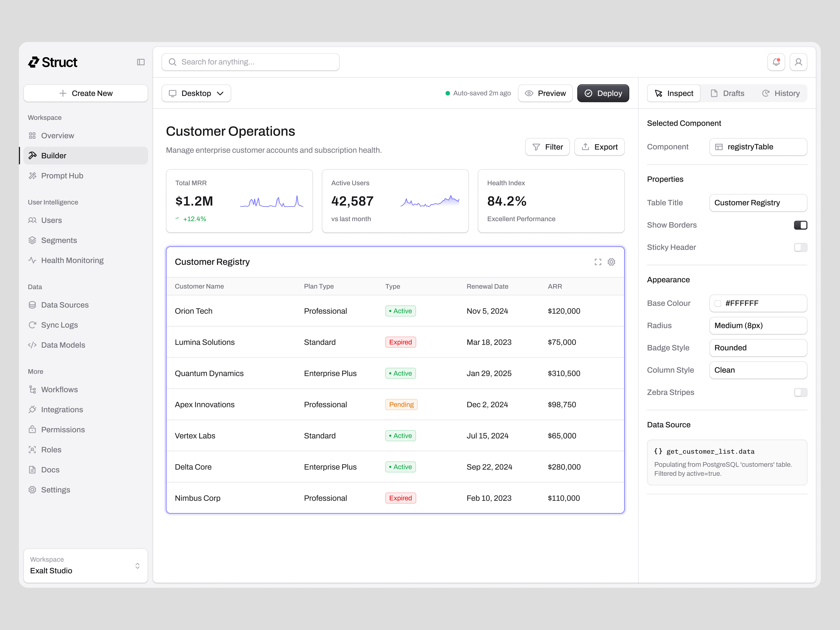Click the Table Title input field
This screenshot has width=840, height=630.
758,203
